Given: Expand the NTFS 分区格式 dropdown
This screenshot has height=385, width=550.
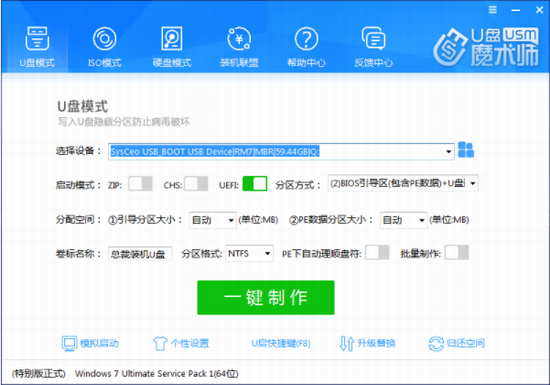Looking at the screenshot, I should tap(249, 253).
